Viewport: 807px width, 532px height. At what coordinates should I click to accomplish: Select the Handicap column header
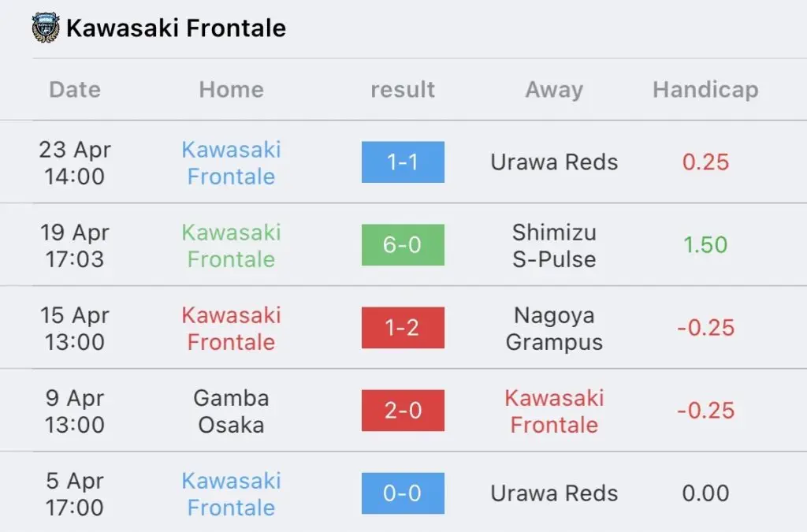[705, 90]
